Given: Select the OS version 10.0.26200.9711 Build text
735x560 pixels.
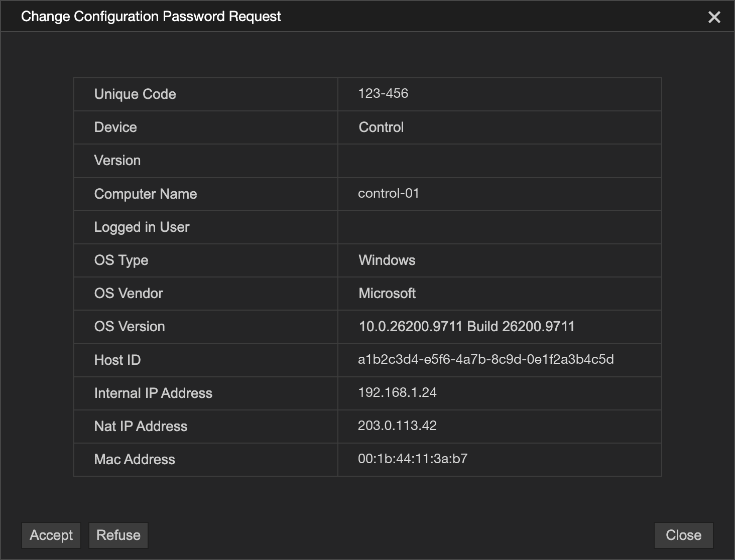Looking at the screenshot, I should click(x=466, y=327).
